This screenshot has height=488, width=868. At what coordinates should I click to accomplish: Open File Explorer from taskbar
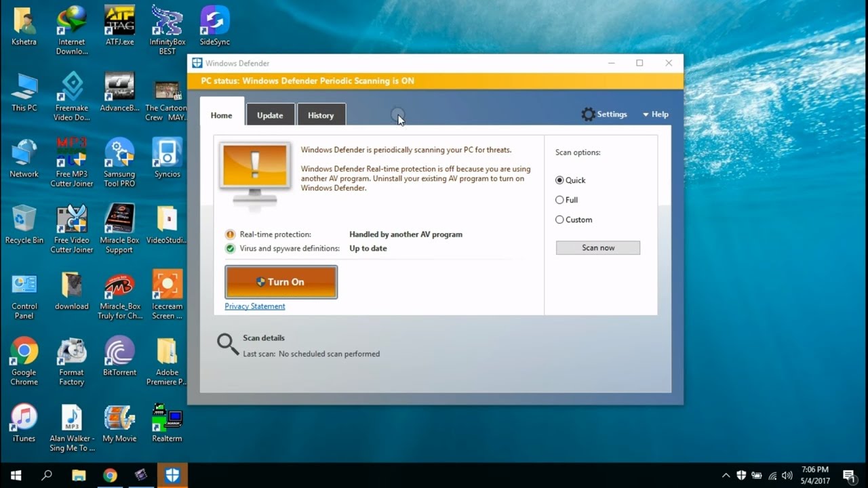click(79, 476)
